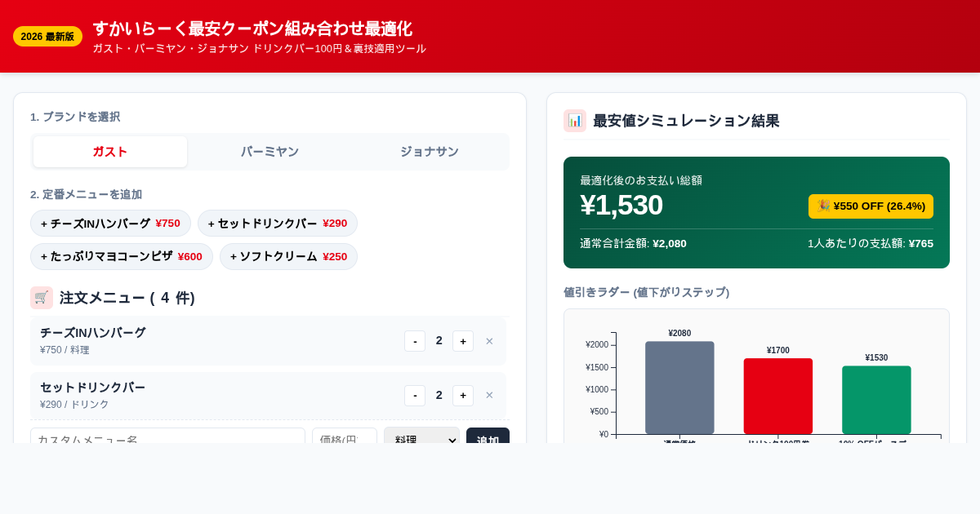The image size is (980, 514).
Task: Click the 最適化後のお支払い総額 label
Action: tap(641, 180)
